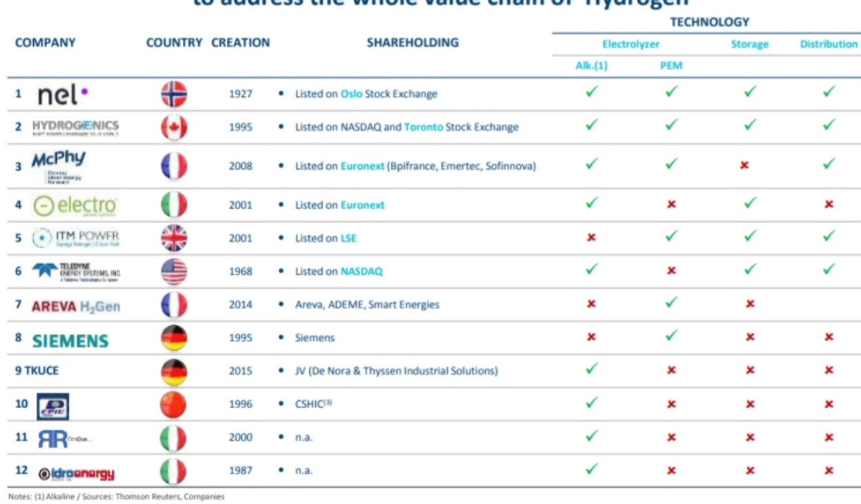Viewport: 861px width, 504px height.
Task: Click the Areva H2Gen logo
Action: coord(76,305)
